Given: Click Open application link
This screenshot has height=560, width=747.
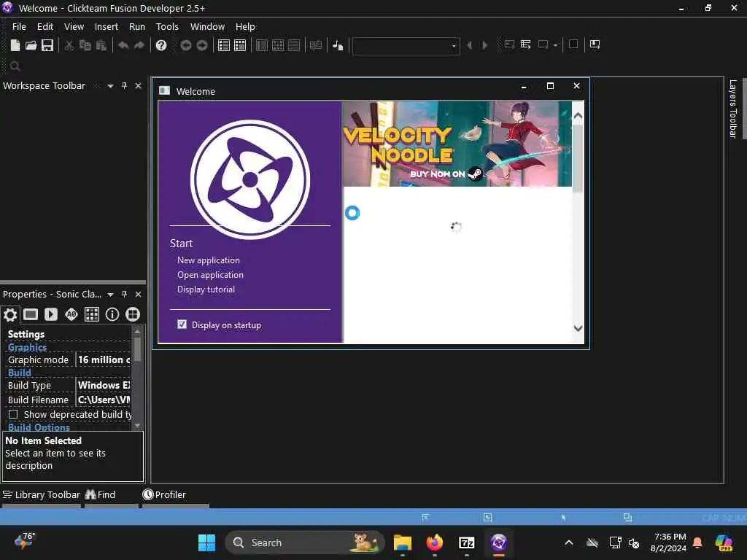Looking at the screenshot, I should [211, 275].
